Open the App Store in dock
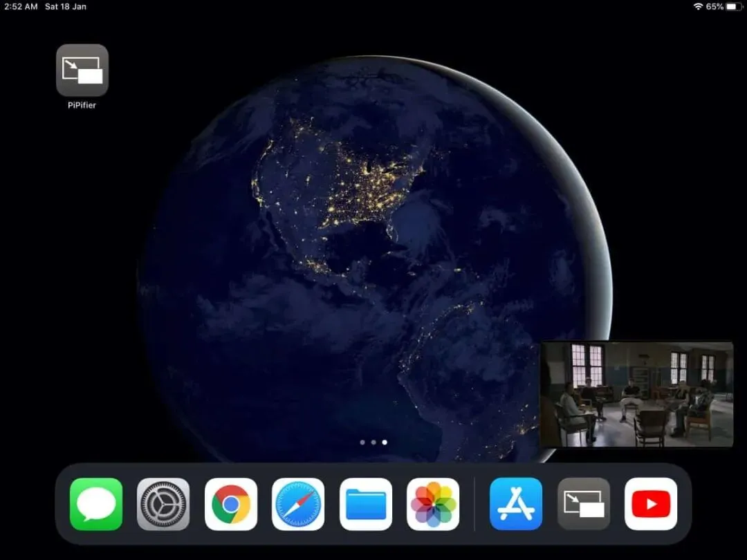 [x=516, y=504]
